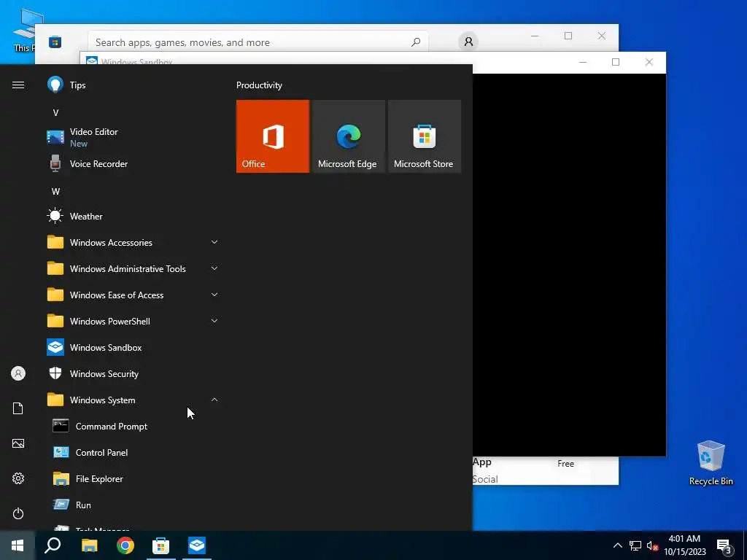Viewport: 747px width, 560px height.
Task: Open Pictures from Start sidebar
Action: point(18,443)
